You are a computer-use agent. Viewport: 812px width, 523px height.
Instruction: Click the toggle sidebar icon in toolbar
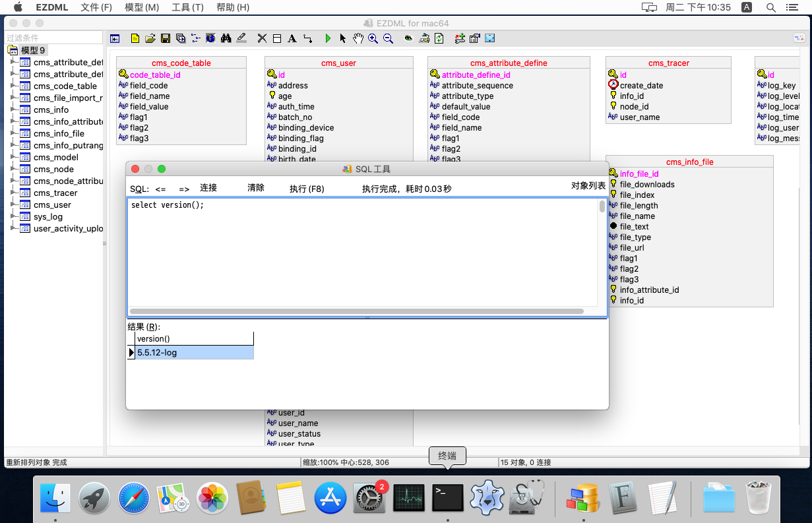pos(115,39)
